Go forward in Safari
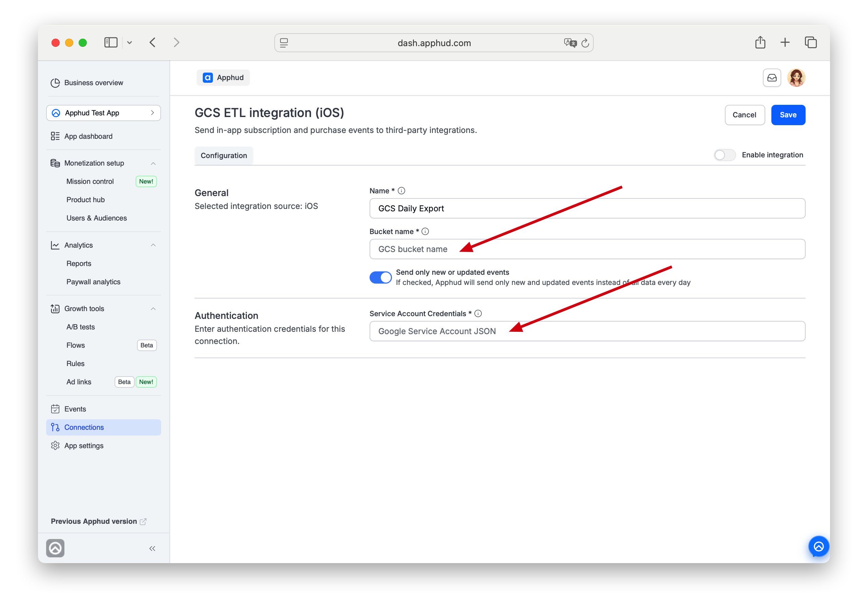Screen dimensions: 868x614 pos(176,42)
